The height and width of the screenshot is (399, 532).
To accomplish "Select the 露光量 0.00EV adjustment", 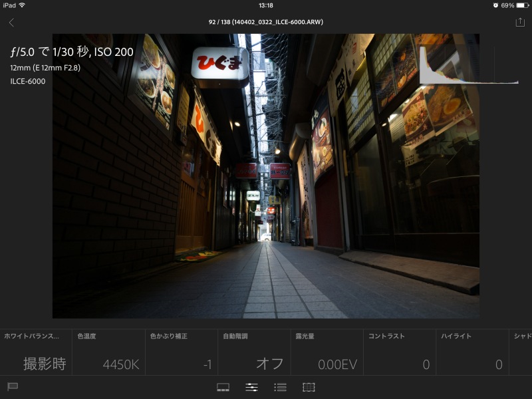I will coord(327,352).
